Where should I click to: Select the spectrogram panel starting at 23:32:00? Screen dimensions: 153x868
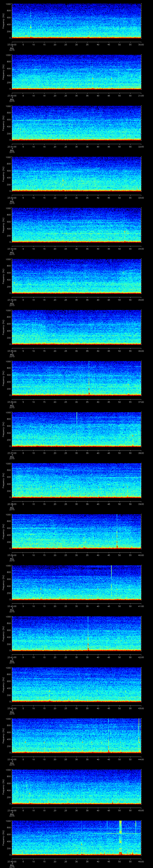click(x=76, y=174)
